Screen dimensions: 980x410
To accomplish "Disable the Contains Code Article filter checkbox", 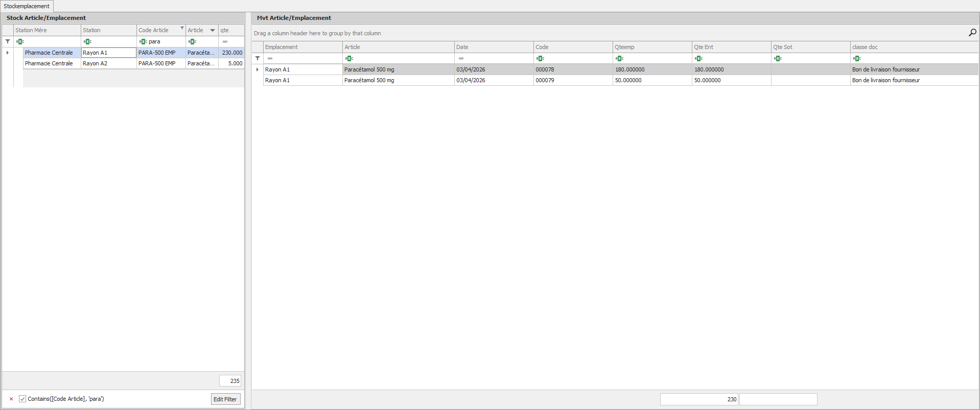I will [22, 399].
